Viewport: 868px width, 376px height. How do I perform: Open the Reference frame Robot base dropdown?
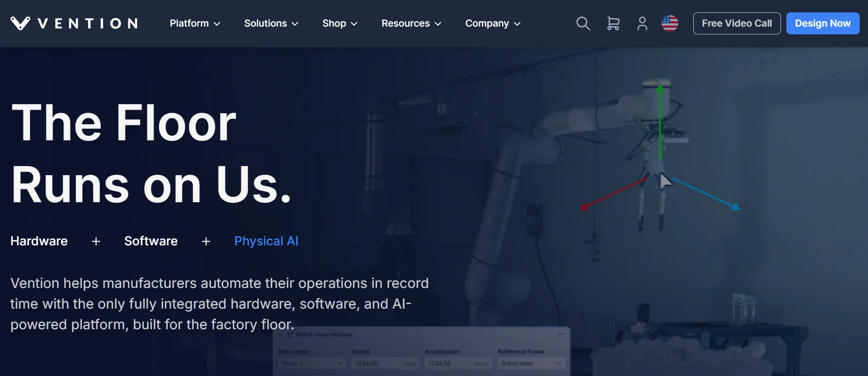pos(531,363)
